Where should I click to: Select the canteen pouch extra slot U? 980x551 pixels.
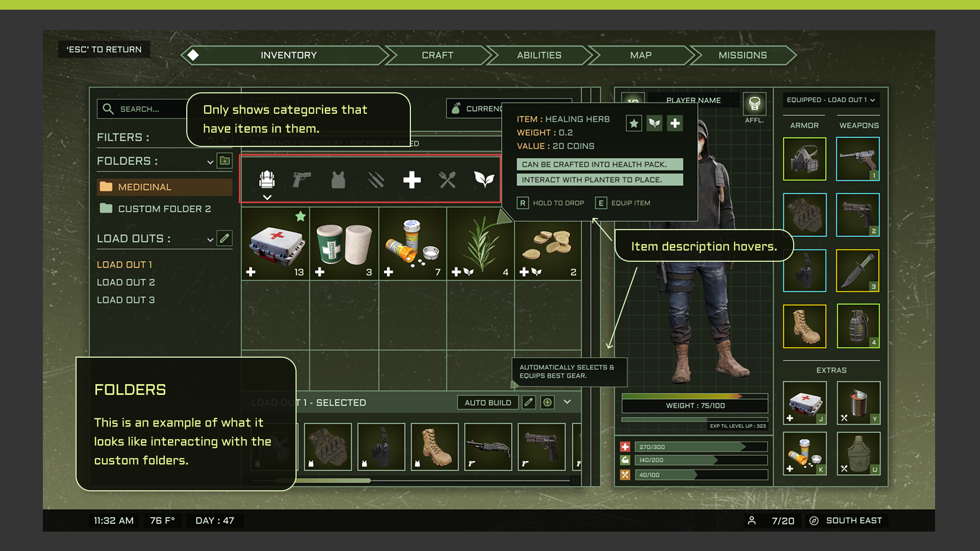point(859,454)
